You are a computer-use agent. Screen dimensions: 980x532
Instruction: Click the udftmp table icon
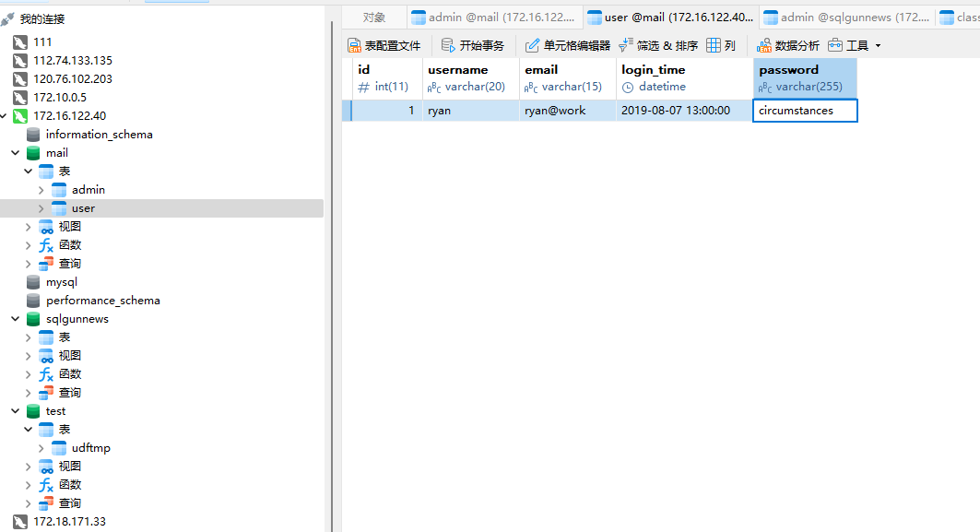[59, 447]
